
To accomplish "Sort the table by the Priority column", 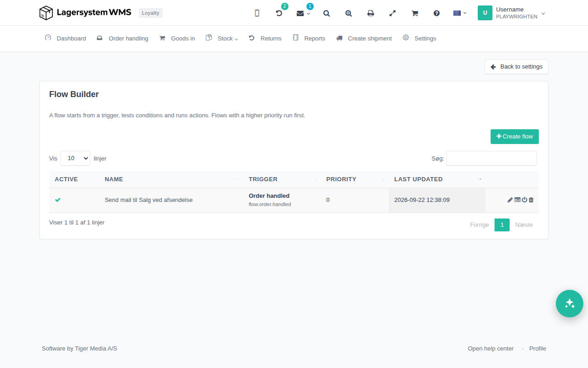I will click(355, 179).
